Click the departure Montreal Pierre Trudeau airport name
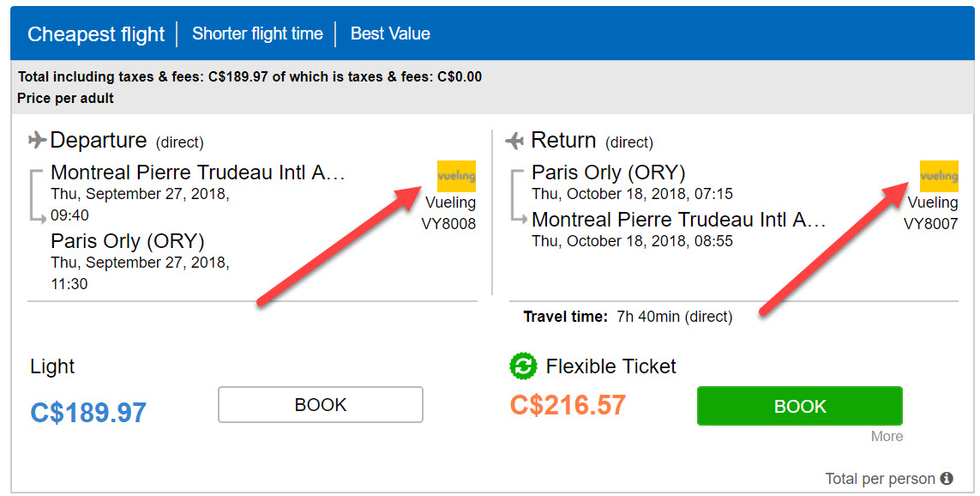Screen dimensions: 980x496 tap(197, 172)
